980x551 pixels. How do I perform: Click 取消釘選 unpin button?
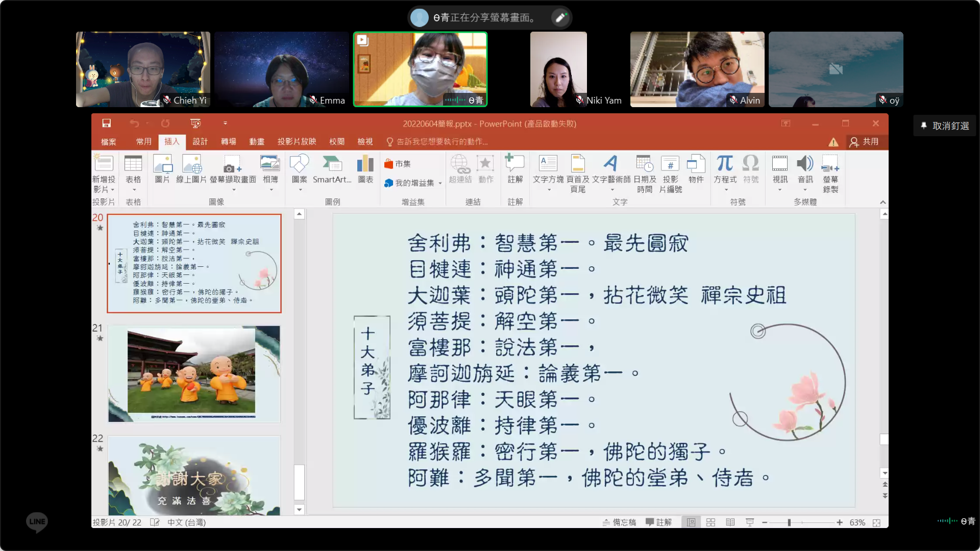[x=945, y=126]
